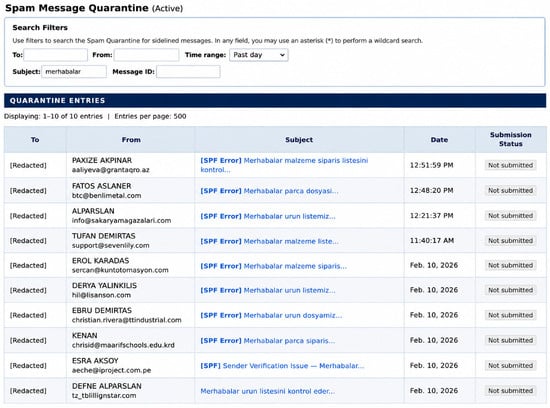Open the PAXIZE AKPINAR message about malzeme siparis listesini
Image resolution: width=550 pixels, height=408 pixels.
point(284,165)
